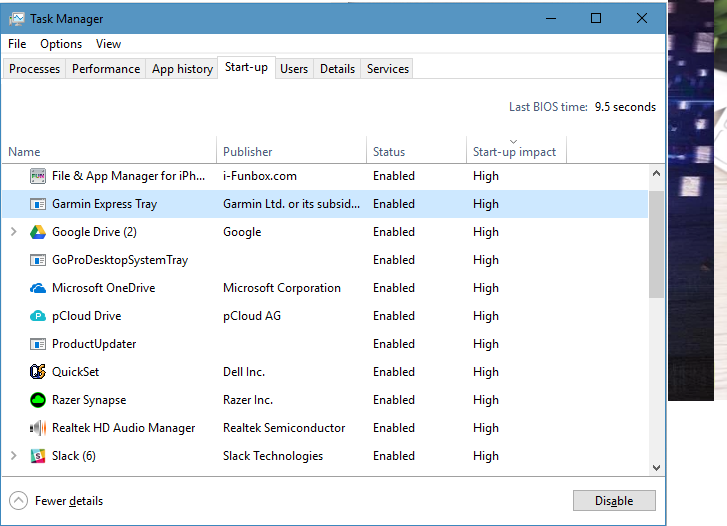This screenshot has height=526, width=727.
Task: Click the scrollbar down arrow
Action: (x=656, y=468)
